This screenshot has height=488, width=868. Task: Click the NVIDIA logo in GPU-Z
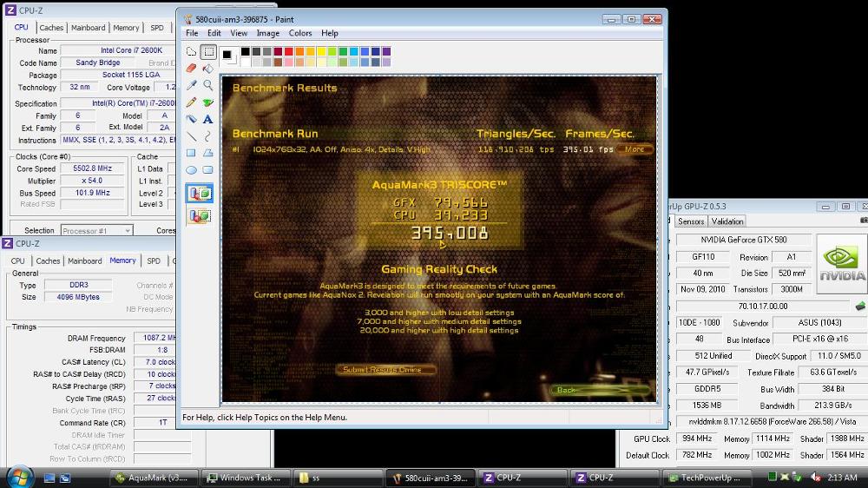coord(841,264)
